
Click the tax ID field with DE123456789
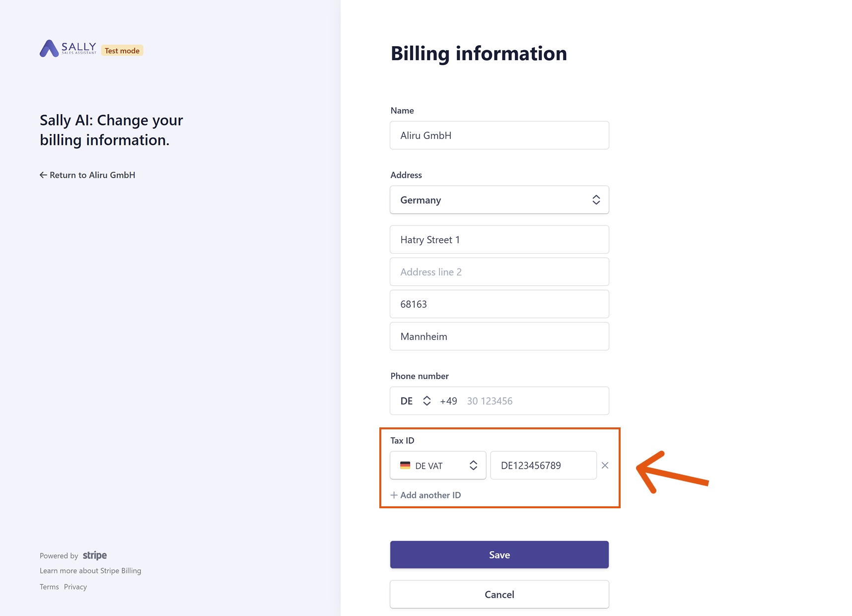point(543,465)
